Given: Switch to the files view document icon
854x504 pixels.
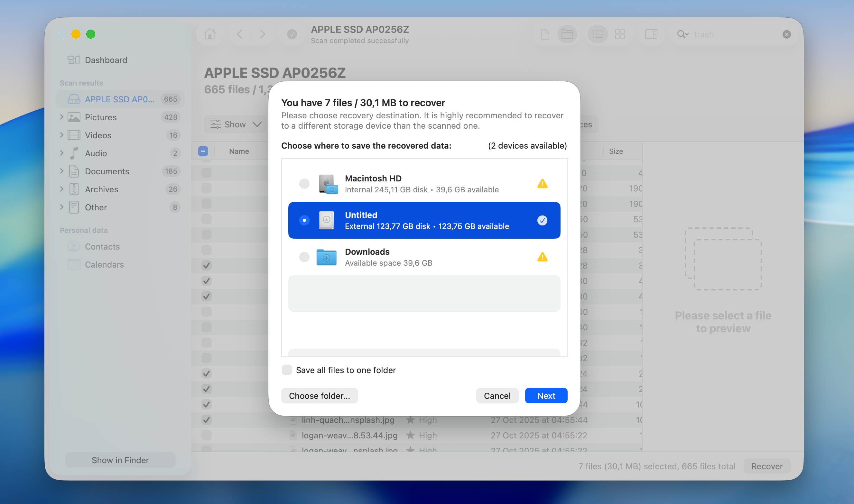Looking at the screenshot, I should click(544, 34).
